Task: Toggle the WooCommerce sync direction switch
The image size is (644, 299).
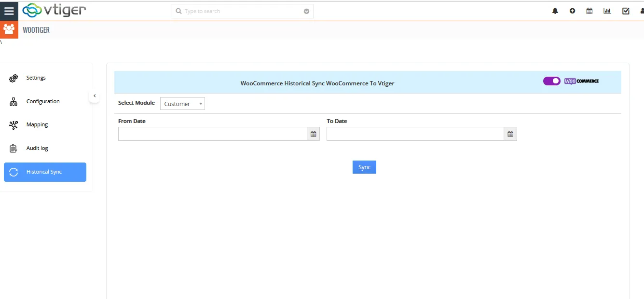Action: click(551, 81)
